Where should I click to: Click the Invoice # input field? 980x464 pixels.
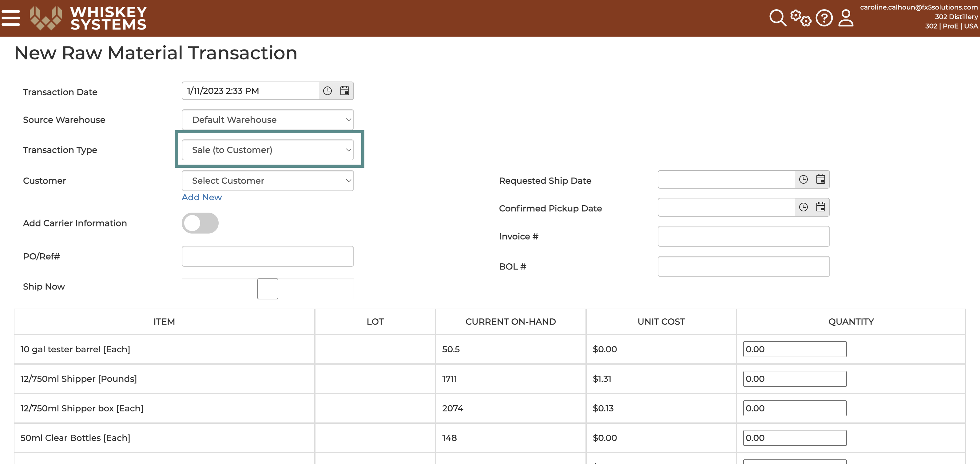[x=743, y=236]
